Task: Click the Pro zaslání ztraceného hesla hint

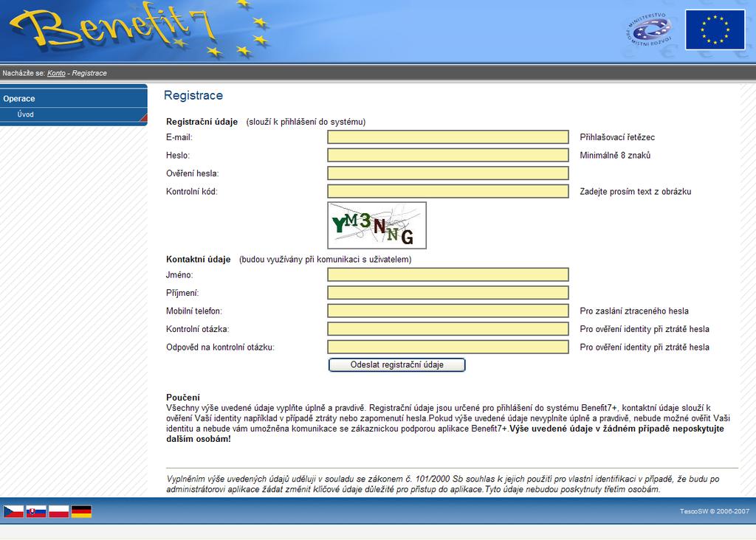Action: (x=634, y=311)
